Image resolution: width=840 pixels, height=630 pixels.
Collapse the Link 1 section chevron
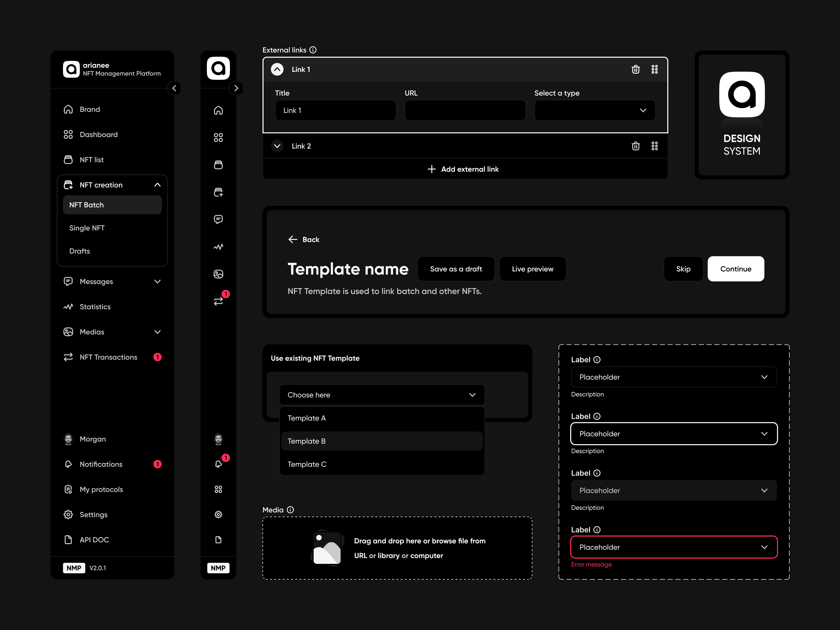277,69
